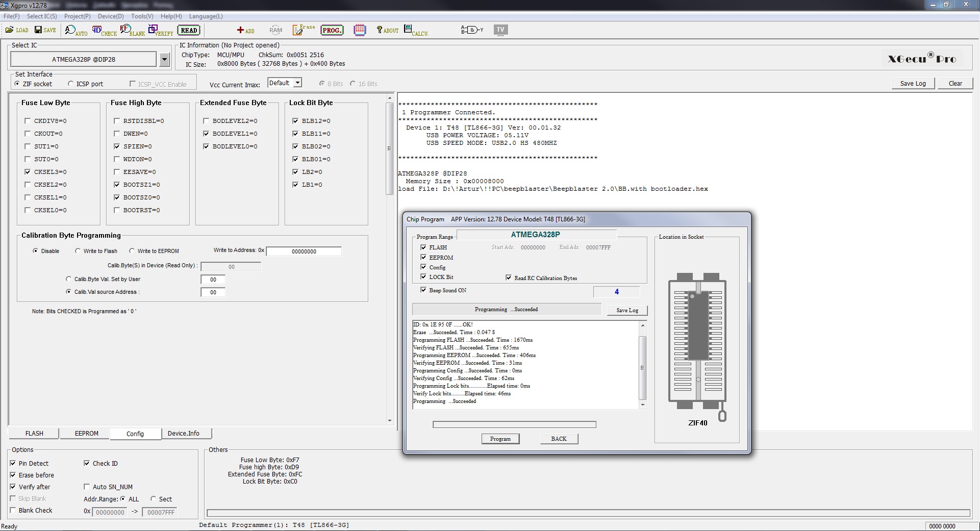Screen dimensions: 980x531
Task: Click the VERIFY toolbar icon
Action: click(x=161, y=31)
